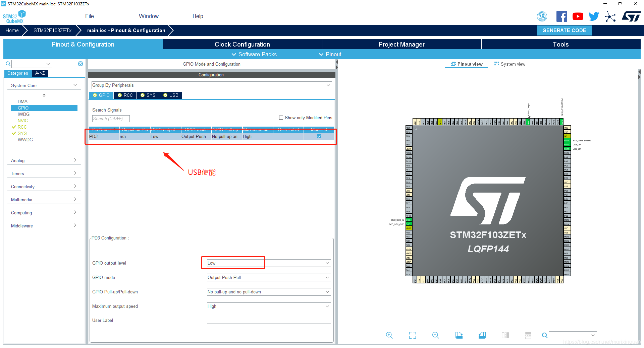Switch to the Clock Configuration tab

click(242, 44)
